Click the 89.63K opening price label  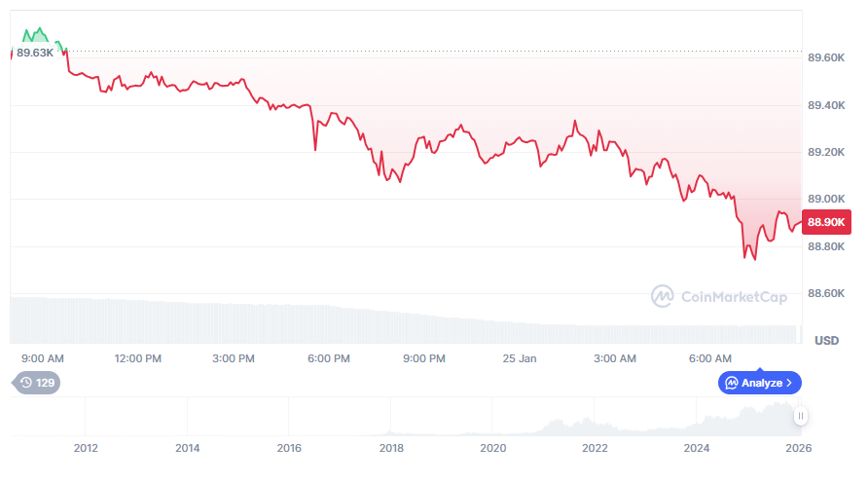[x=35, y=53]
